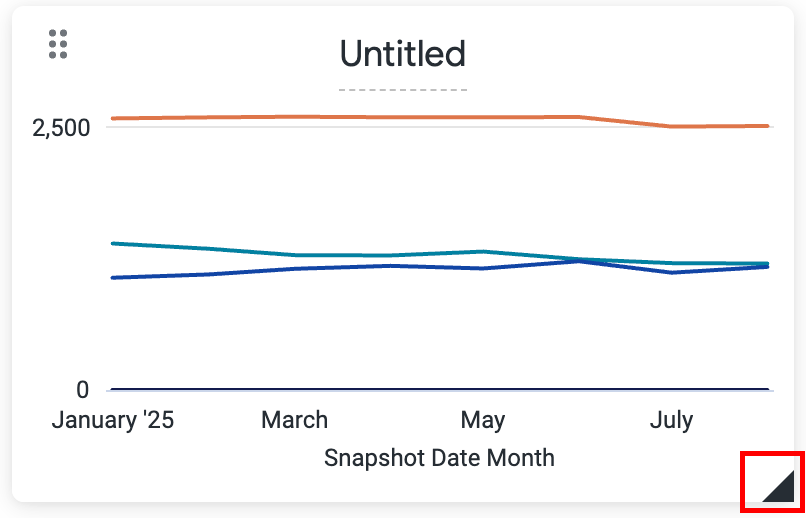Screen dimensions: 806x518
Task: Click the July x-axis label
Action: click(671, 420)
